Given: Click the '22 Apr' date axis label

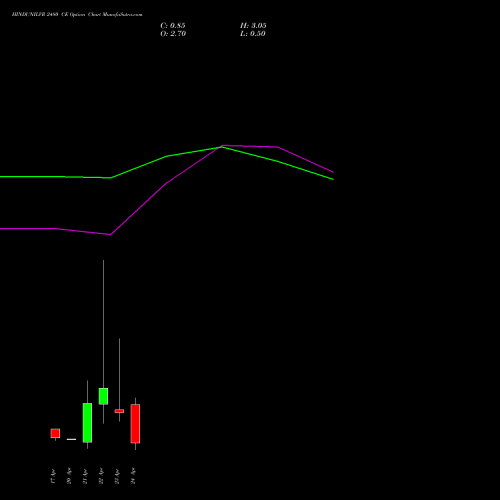Looking at the screenshot, I should tap(101, 476).
